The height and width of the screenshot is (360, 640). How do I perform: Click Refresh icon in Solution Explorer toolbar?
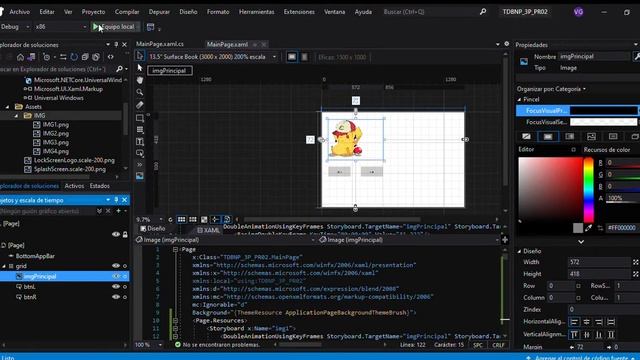[74, 57]
